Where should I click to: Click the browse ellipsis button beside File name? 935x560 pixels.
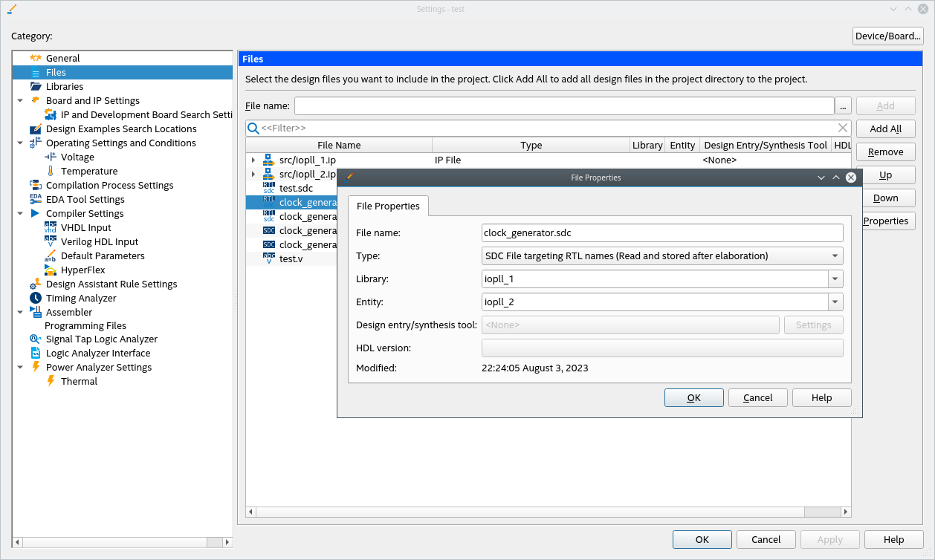[x=843, y=106]
